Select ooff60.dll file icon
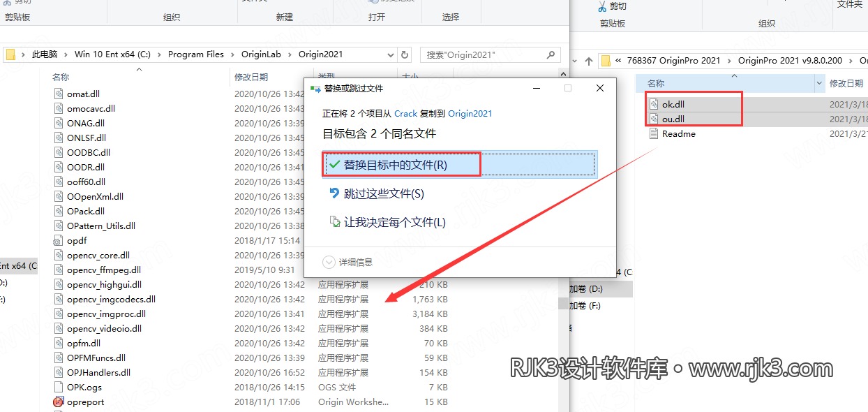The height and width of the screenshot is (412, 868). click(x=59, y=182)
